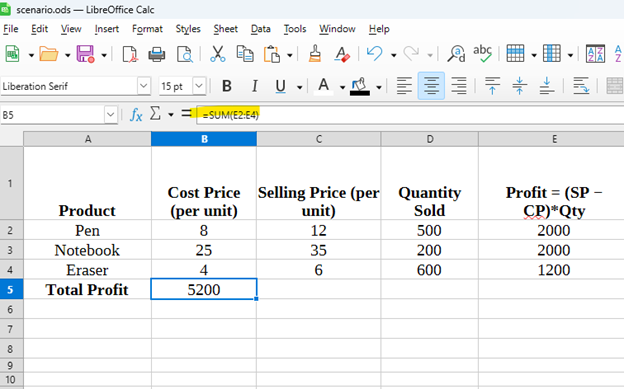Open the File menu

pyautogui.click(x=11, y=29)
